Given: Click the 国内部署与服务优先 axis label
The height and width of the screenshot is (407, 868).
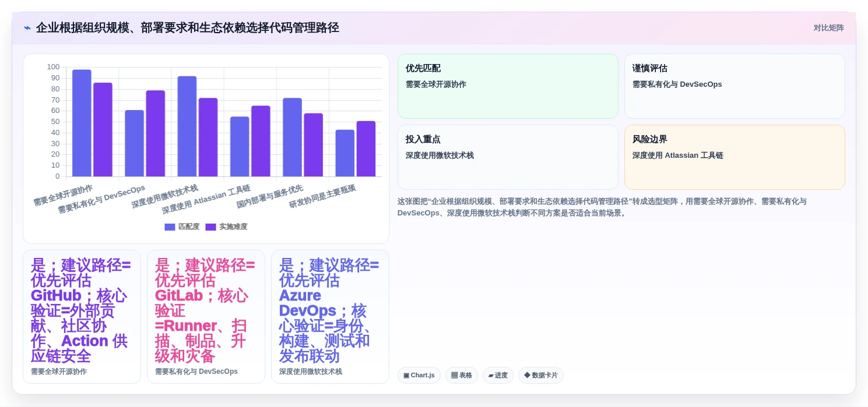Looking at the screenshot, I should pyautogui.click(x=270, y=197).
